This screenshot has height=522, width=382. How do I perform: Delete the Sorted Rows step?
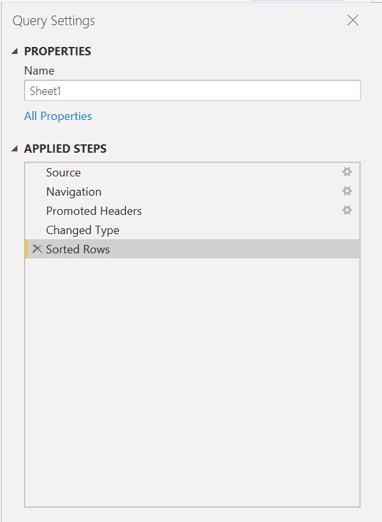[x=37, y=249]
